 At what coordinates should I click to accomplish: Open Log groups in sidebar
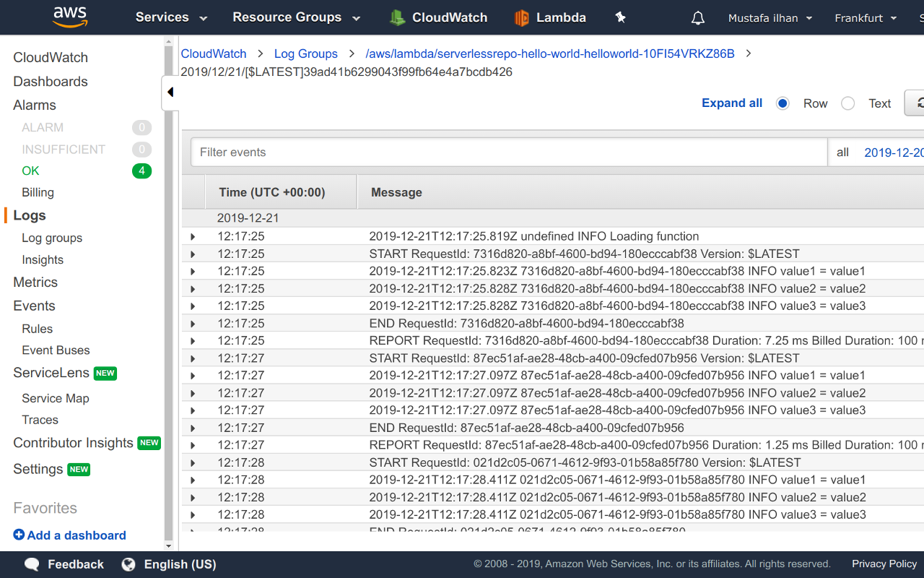click(x=52, y=238)
